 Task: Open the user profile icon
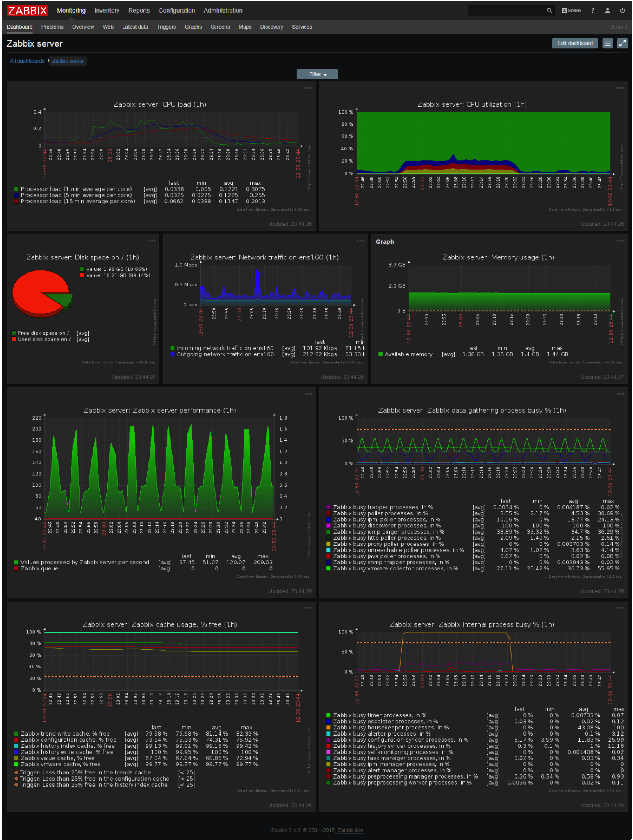[x=608, y=11]
